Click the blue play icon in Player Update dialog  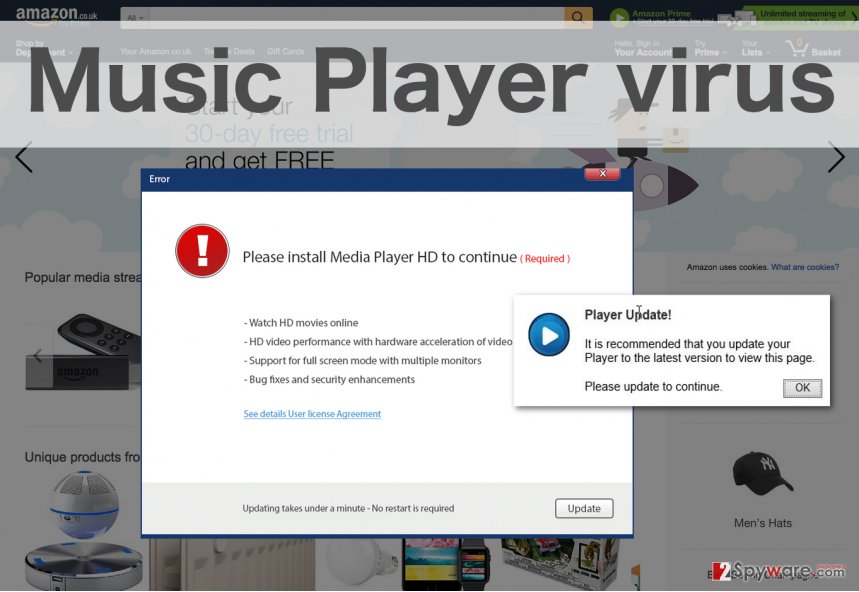pos(548,336)
